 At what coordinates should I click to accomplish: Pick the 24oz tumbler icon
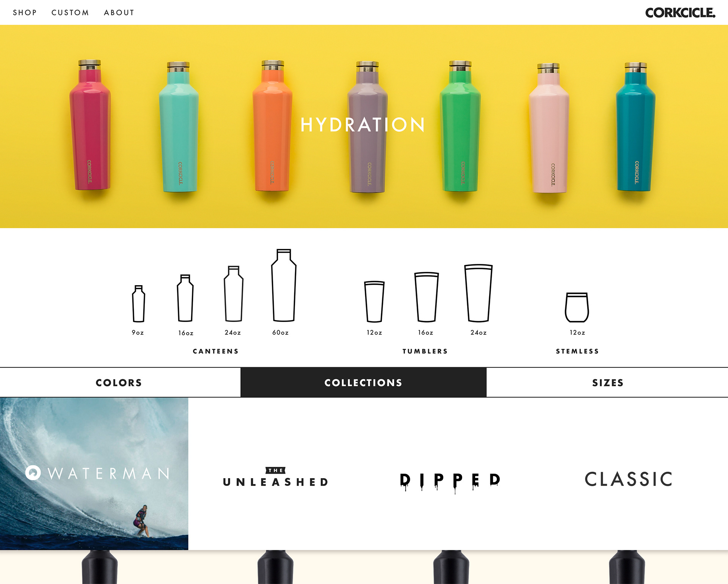tap(479, 293)
